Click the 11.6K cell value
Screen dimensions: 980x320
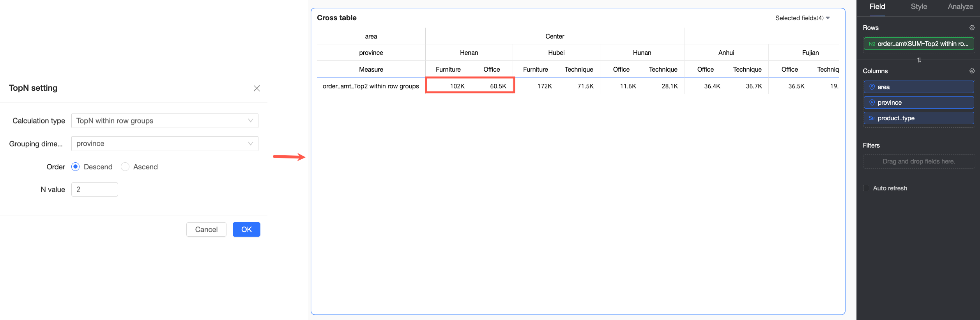(628, 86)
